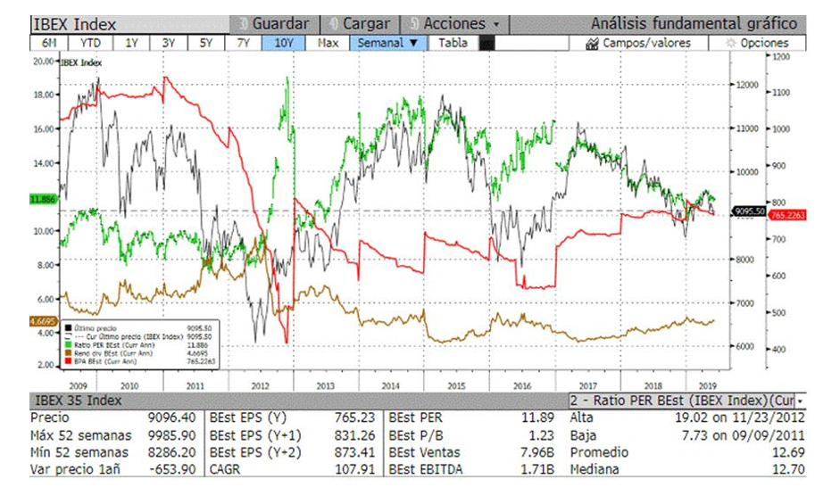Click the Promedio value 12.69
840x504 pixels.
(788, 452)
